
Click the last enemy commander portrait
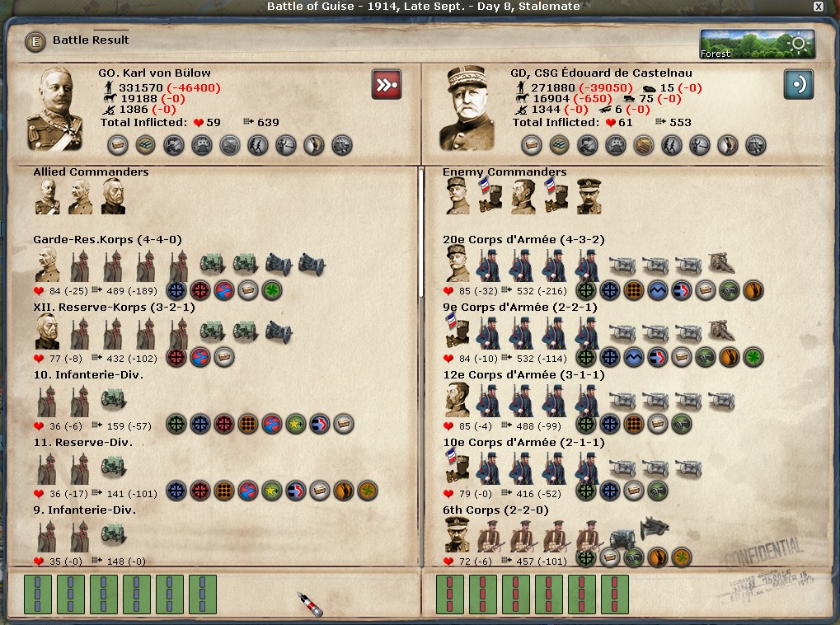[589, 197]
